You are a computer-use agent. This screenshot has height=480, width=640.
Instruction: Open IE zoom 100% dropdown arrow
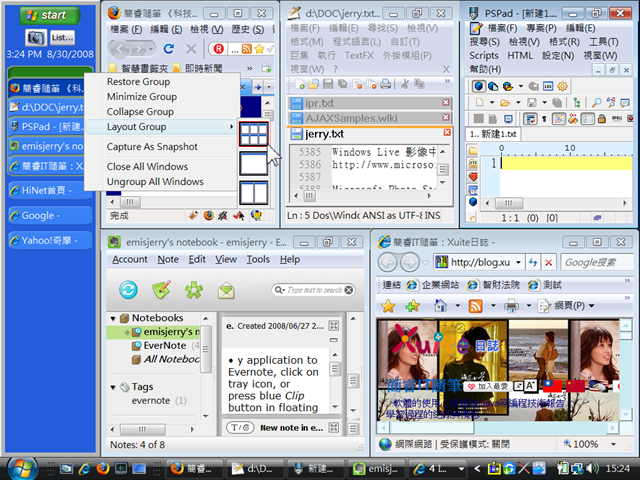point(613,444)
